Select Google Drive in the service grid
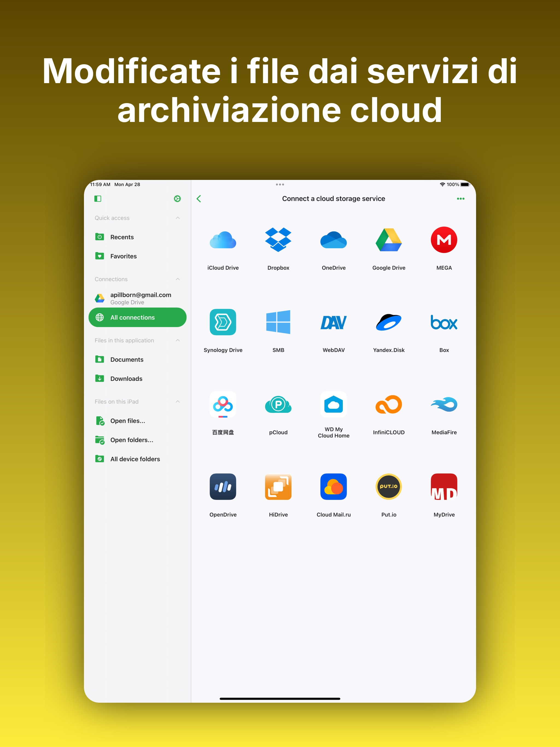Viewport: 560px width, 747px height. click(x=389, y=240)
